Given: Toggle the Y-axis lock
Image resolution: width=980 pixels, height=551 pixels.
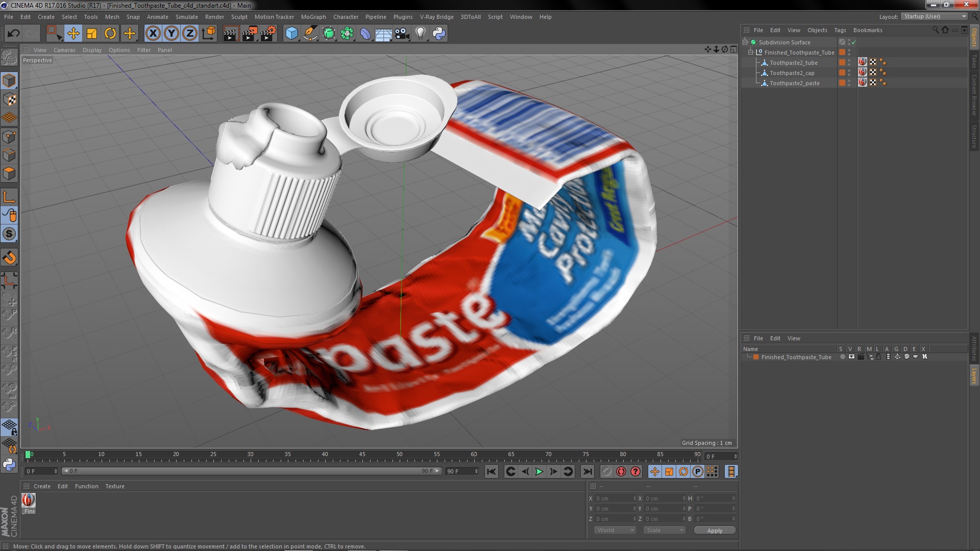Looking at the screenshot, I should [x=171, y=34].
